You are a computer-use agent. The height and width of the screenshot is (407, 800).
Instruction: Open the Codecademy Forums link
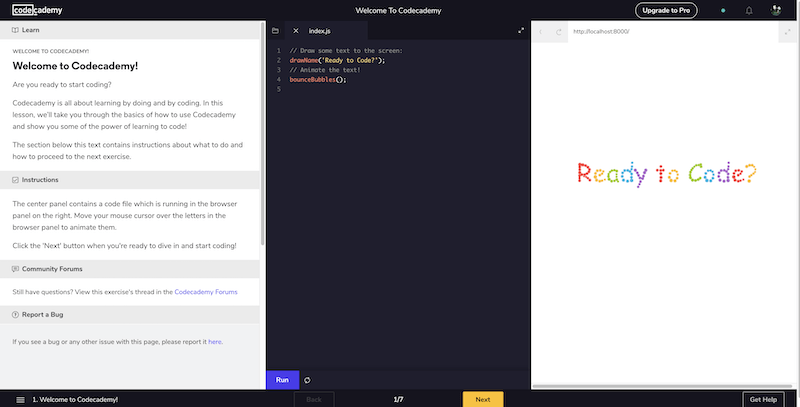[x=206, y=292]
